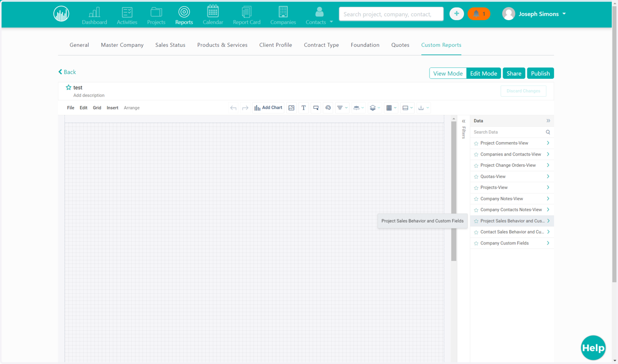Star Contact Sales Behavior data source
The image size is (618, 364).
point(476,232)
